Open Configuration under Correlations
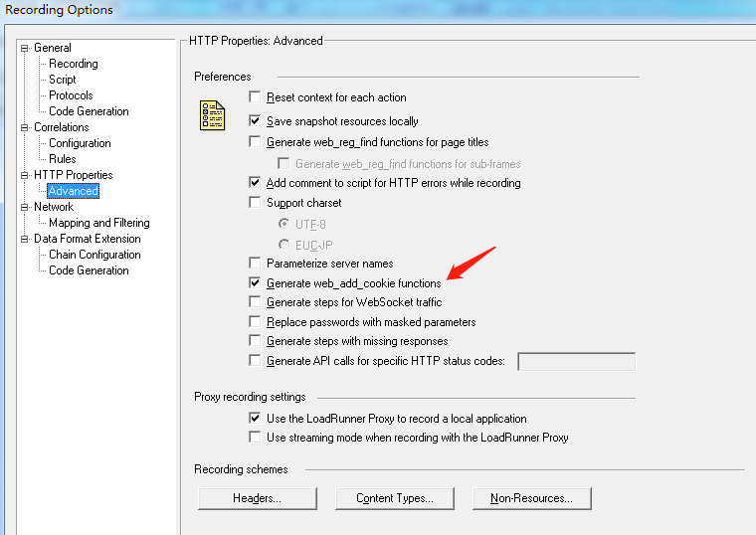The image size is (756, 535). pos(80,143)
